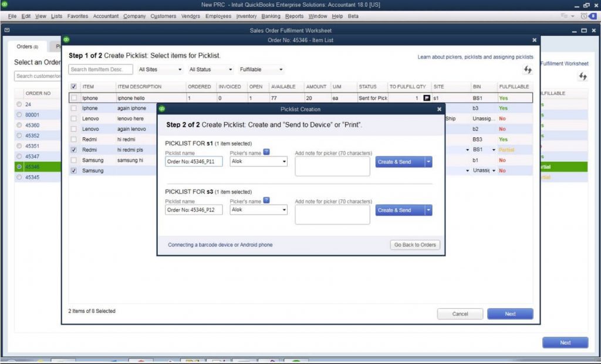Click Cancel in Item List dialog
601x364 pixels.
(x=460, y=314)
